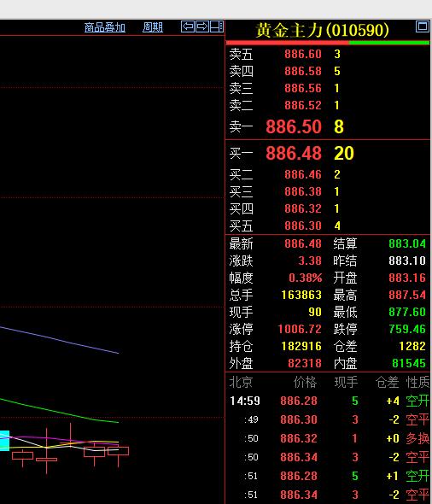This screenshot has height=504, width=432.
Task: Click the 买三 price 886.38
Action: point(303,191)
